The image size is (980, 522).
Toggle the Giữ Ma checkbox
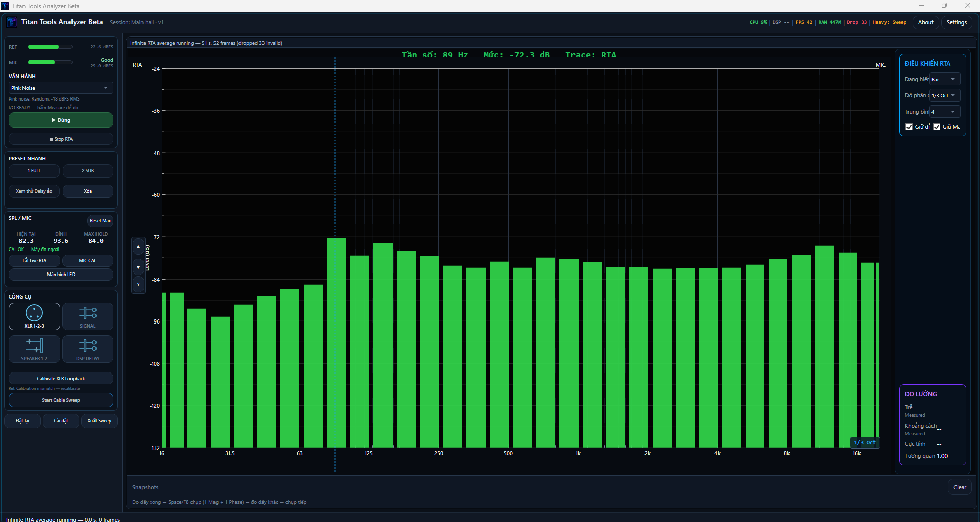tap(937, 127)
